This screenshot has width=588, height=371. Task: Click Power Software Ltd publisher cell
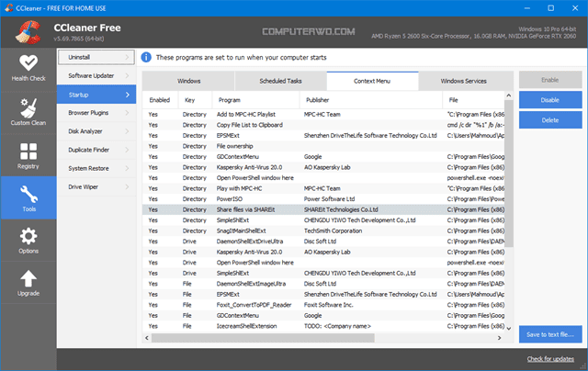[329, 199]
